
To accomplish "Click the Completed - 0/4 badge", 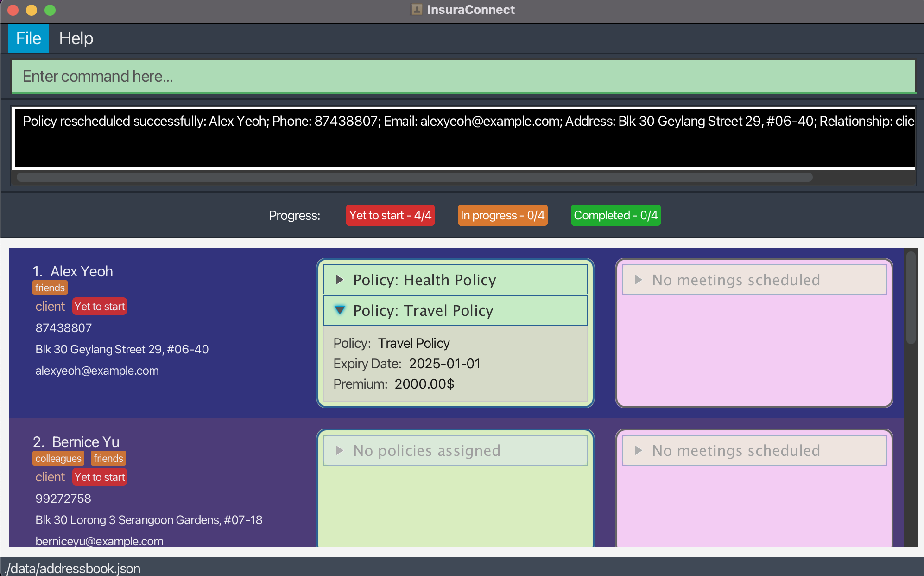I will point(615,215).
